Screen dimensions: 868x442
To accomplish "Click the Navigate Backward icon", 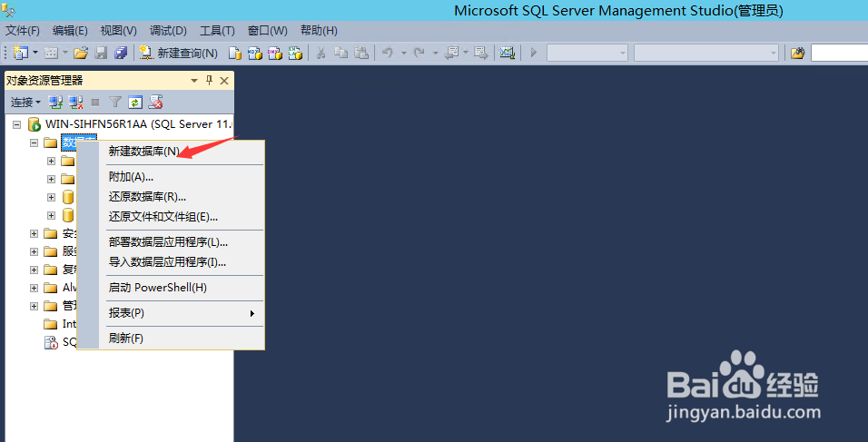I will (x=452, y=54).
